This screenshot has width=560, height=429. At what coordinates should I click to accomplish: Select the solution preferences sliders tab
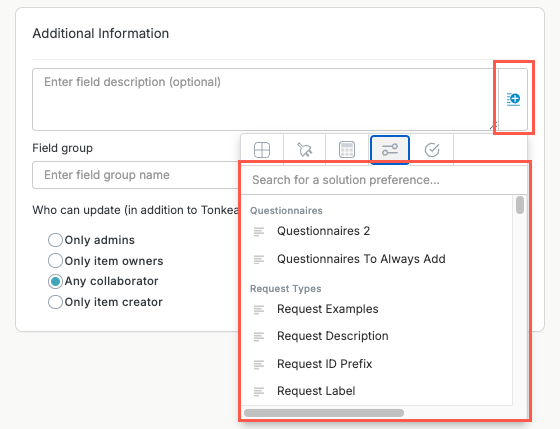[x=390, y=150]
